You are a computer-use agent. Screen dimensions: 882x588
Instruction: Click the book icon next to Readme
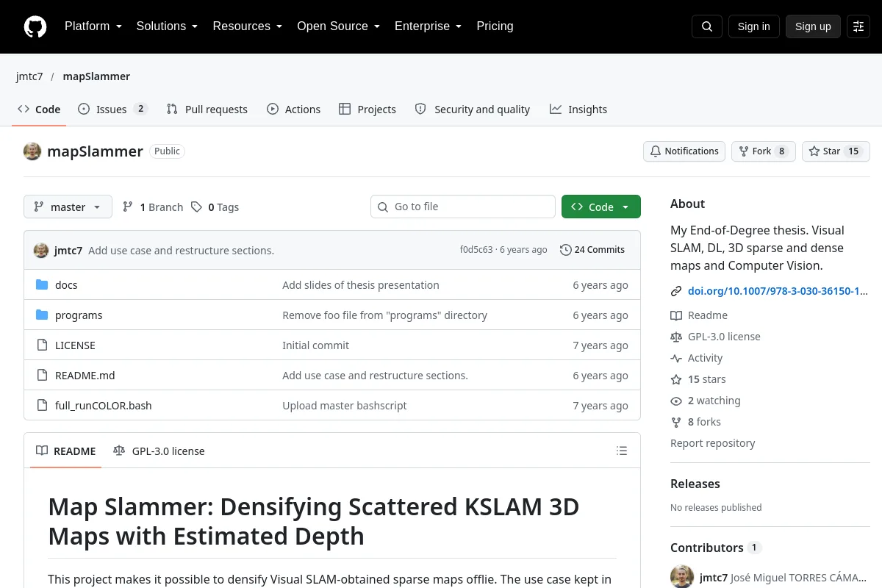(676, 315)
